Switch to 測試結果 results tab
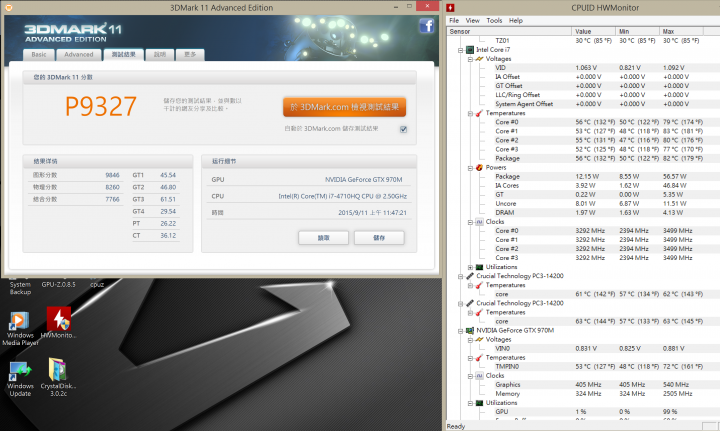The height and width of the screenshot is (431, 720). (124, 54)
